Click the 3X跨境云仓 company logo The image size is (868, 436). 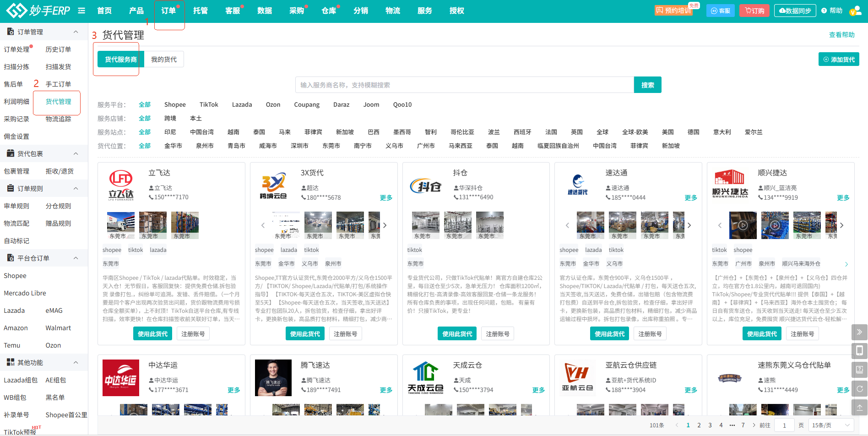tap(273, 185)
